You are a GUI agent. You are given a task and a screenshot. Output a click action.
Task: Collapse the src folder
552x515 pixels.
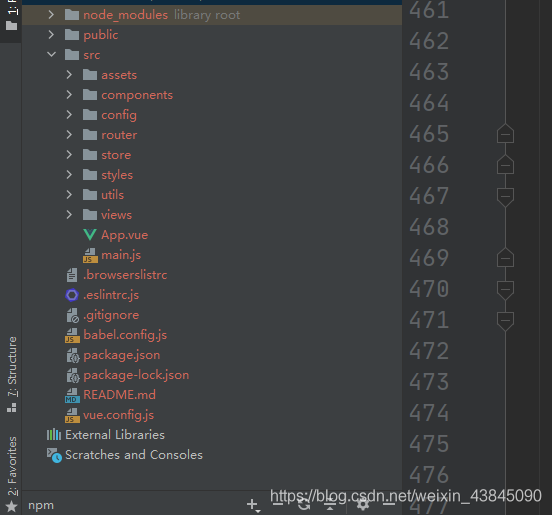pyautogui.click(x=51, y=55)
